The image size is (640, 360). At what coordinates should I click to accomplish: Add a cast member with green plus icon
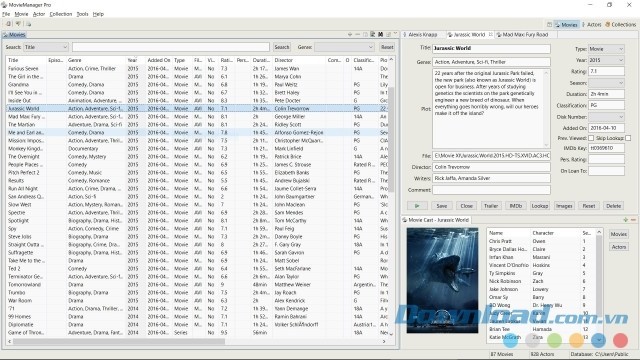pyautogui.click(x=625, y=220)
